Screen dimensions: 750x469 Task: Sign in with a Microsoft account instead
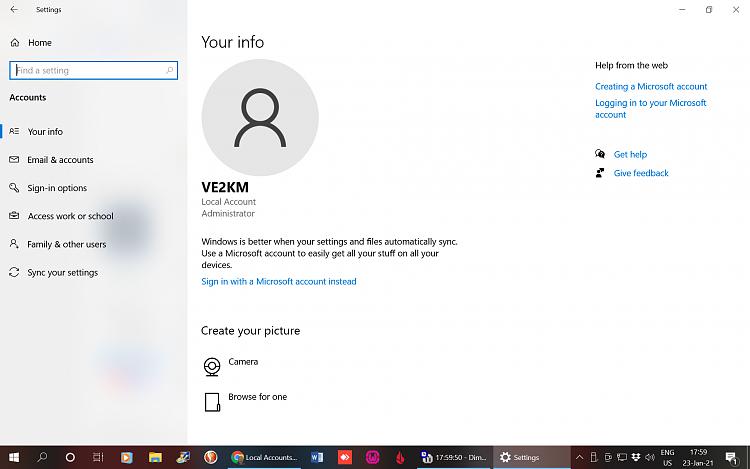pos(278,282)
